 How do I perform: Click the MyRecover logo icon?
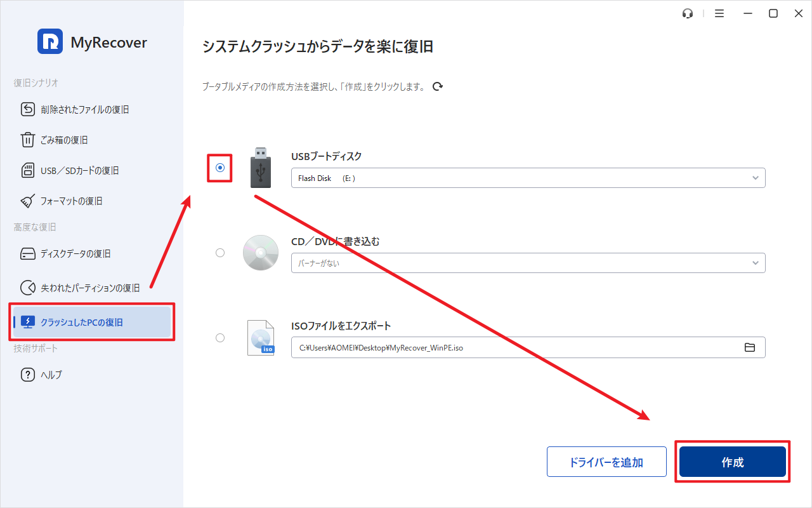pyautogui.click(x=50, y=42)
